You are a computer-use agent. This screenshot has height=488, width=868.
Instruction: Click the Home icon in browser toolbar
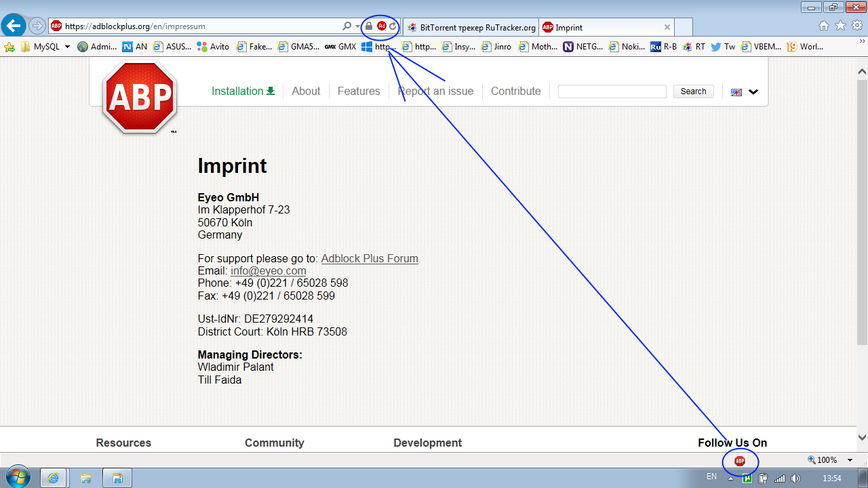[824, 26]
